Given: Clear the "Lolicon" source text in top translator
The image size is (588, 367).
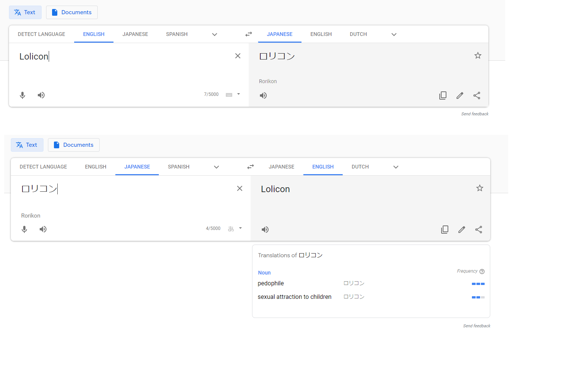Looking at the screenshot, I should click(x=238, y=56).
